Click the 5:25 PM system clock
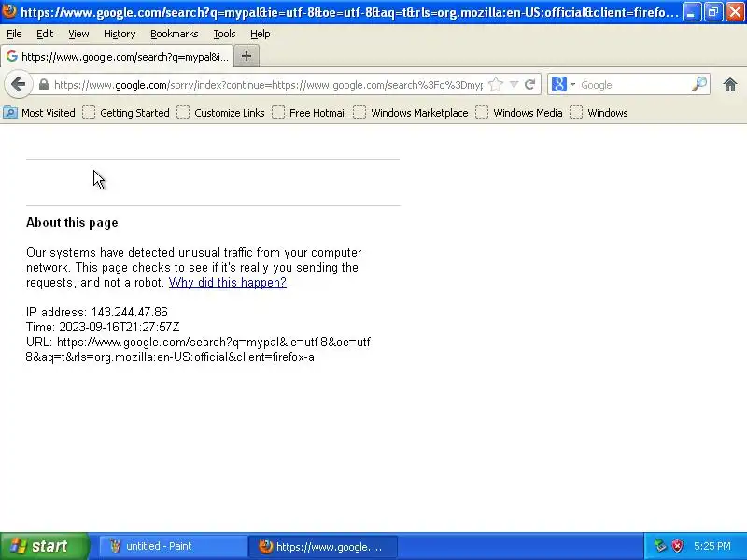 (x=712, y=546)
